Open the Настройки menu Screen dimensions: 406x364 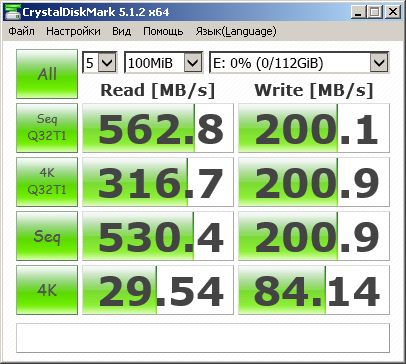pyautogui.click(x=73, y=31)
